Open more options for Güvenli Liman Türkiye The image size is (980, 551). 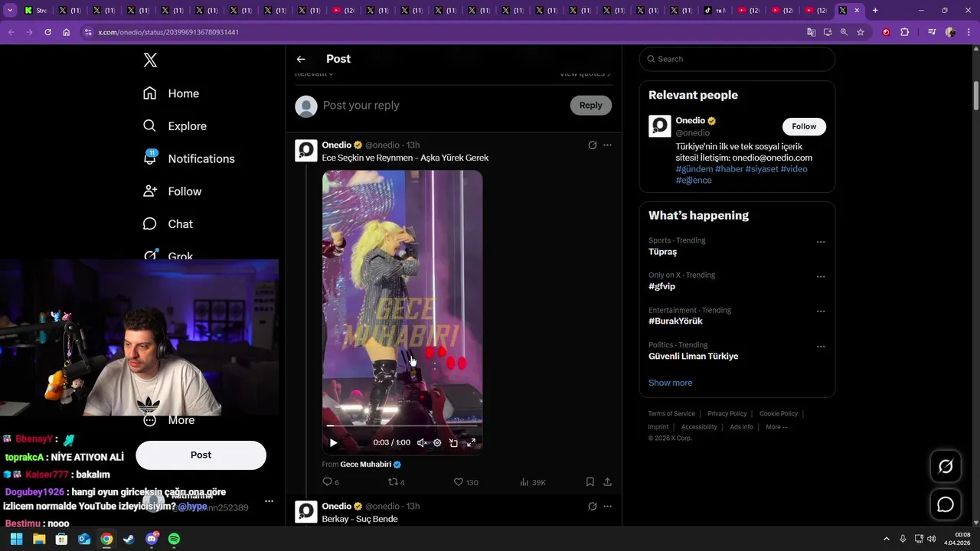coord(821,346)
